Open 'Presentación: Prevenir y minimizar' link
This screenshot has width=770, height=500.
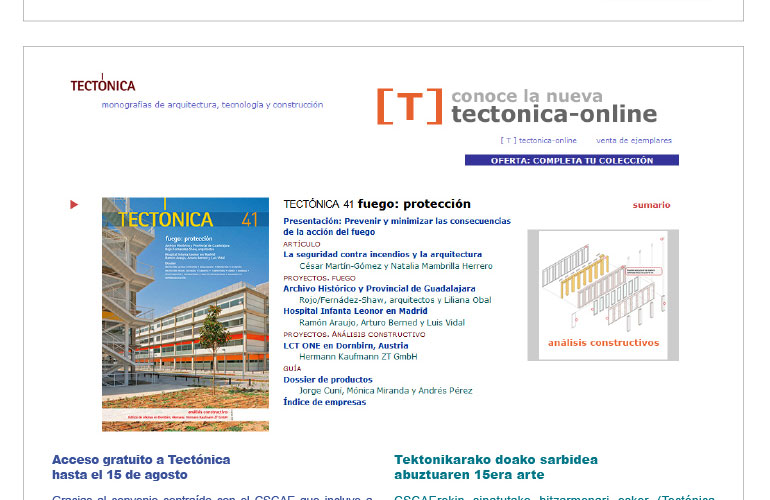[x=397, y=226]
